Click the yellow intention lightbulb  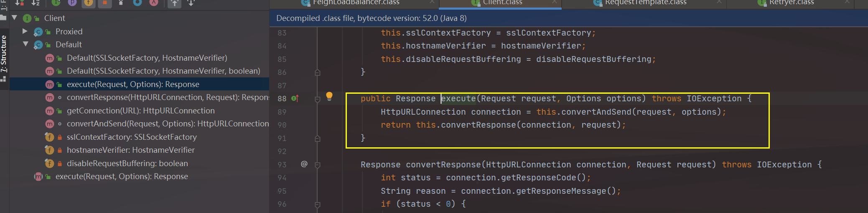329,96
